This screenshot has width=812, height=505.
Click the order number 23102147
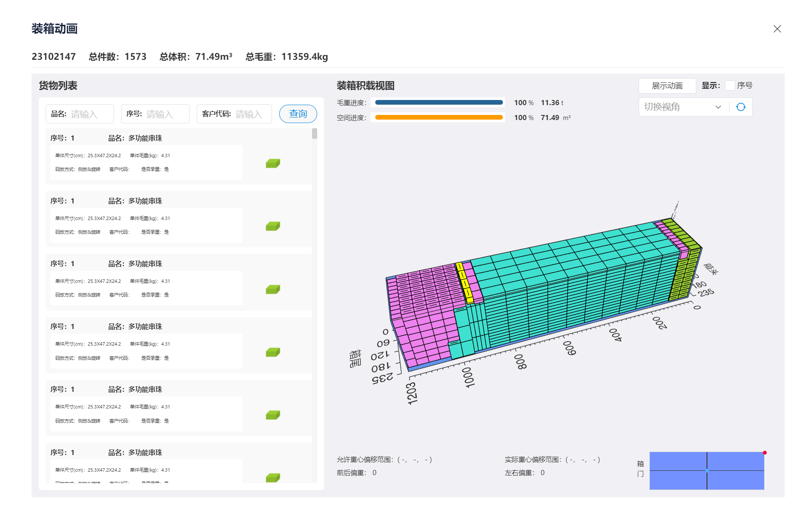tap(54, 56)
